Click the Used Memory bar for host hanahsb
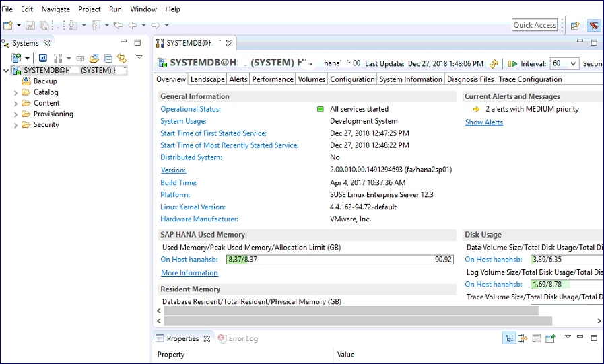 (340, 260)
